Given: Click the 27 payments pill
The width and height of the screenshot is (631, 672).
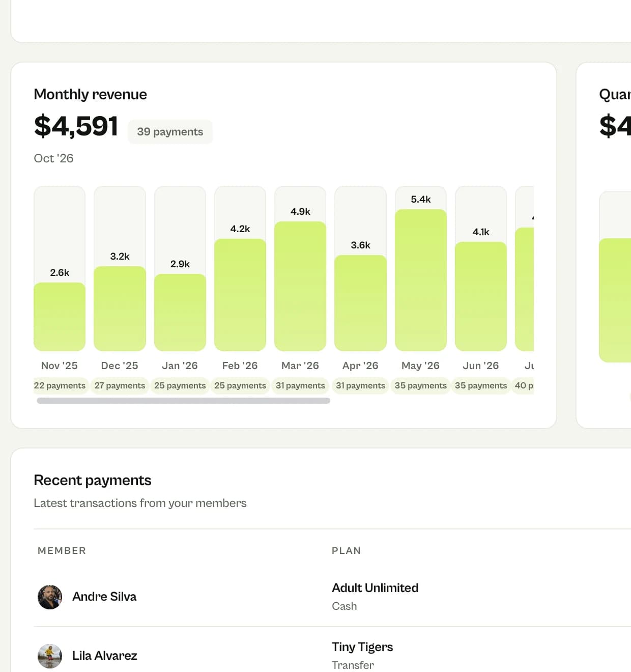Looking at the screenshot, I should (120, 385).
